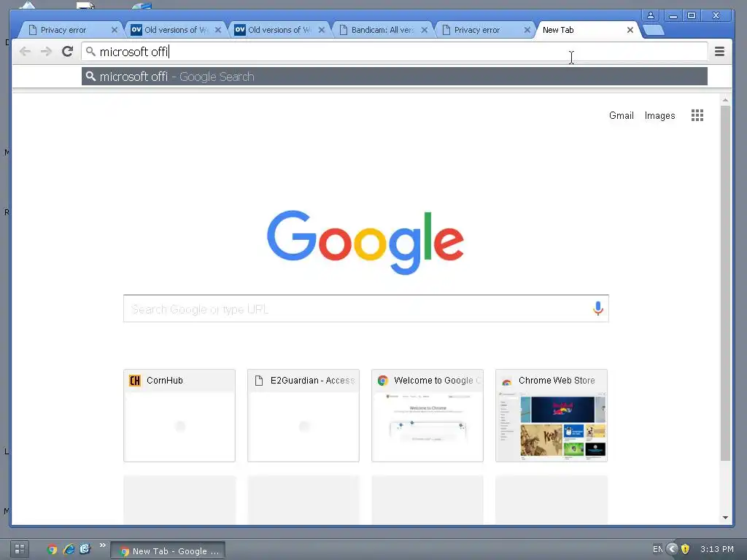Click the Google logo
The height and width of the screenshot is (560, 747).
pyautogui.click(x=365, y=242)
